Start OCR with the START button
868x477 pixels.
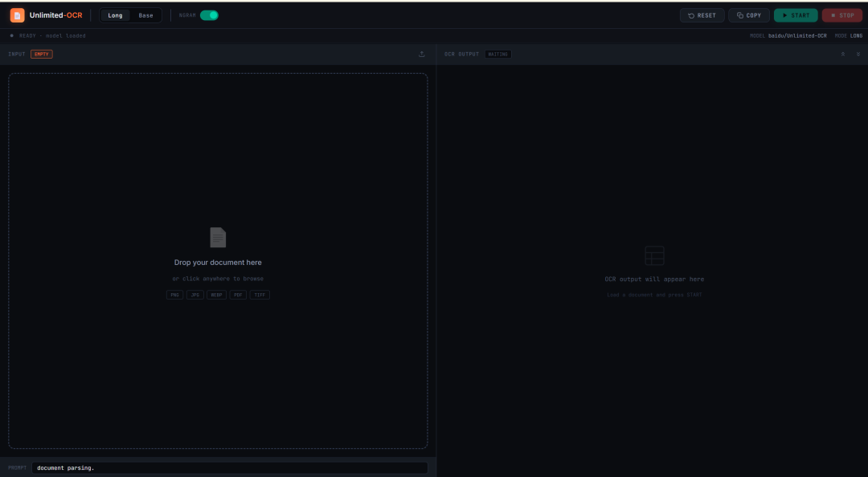796,15
